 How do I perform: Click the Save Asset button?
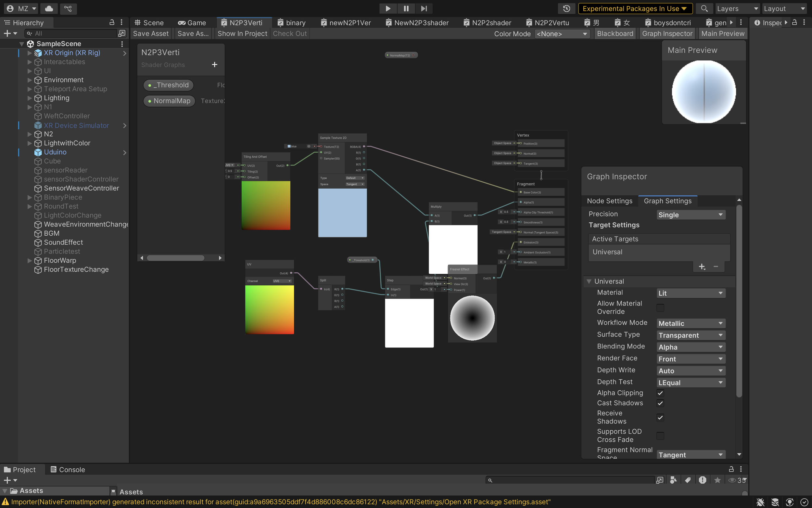point(150,33)
